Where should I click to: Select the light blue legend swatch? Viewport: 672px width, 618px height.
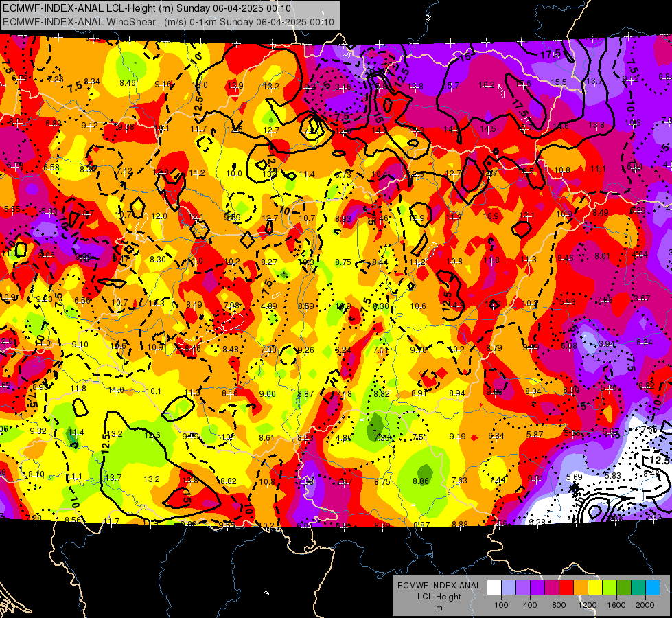[509, 588]
